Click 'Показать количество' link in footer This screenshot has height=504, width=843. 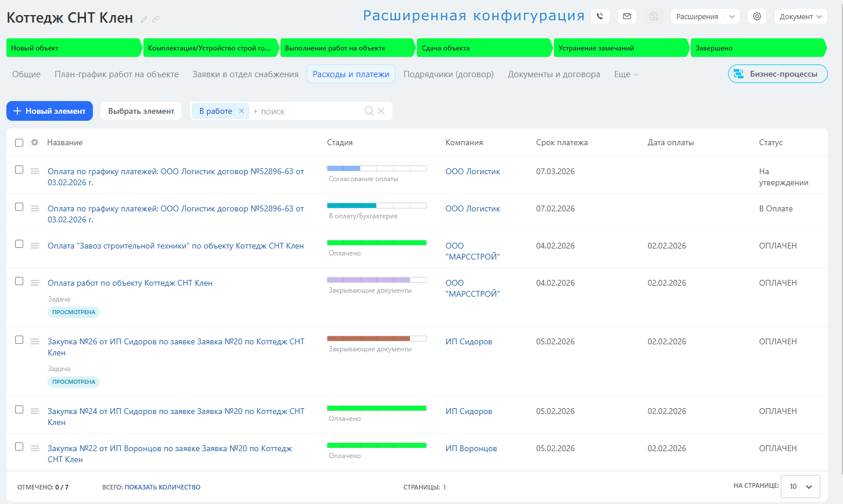(162, 487)
